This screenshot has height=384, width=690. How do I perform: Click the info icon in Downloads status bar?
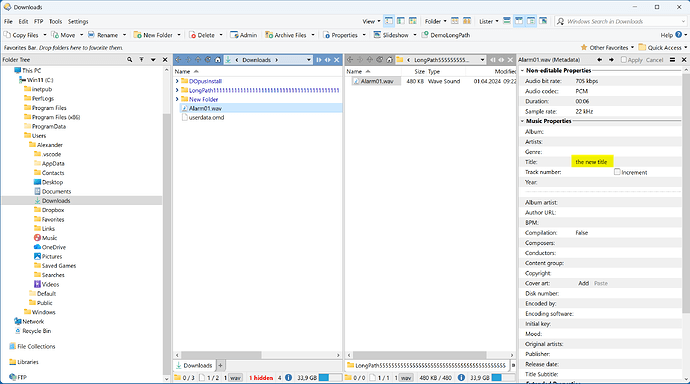pyautogui.click(x=288, y=377)
